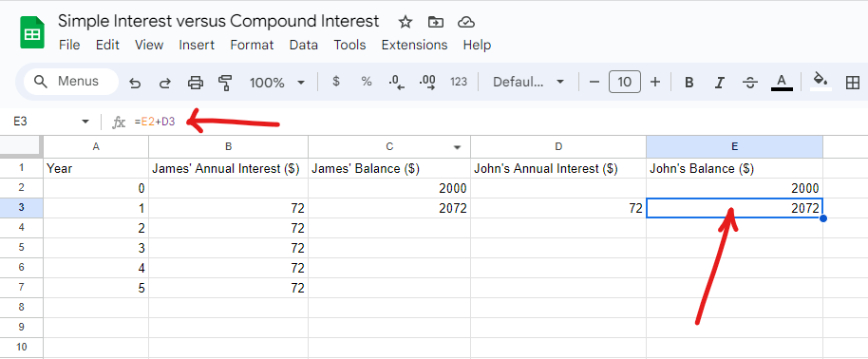Select row 8 header

pos(22,308)
